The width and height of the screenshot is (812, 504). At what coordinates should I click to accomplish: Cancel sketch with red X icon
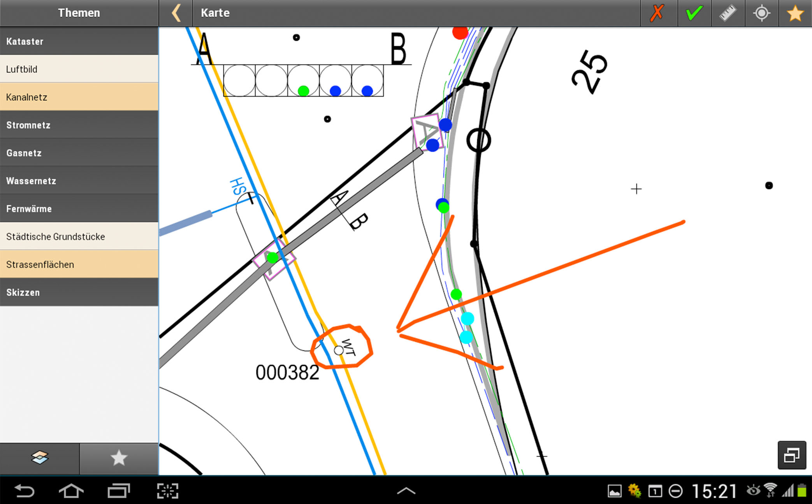point(657,13)
